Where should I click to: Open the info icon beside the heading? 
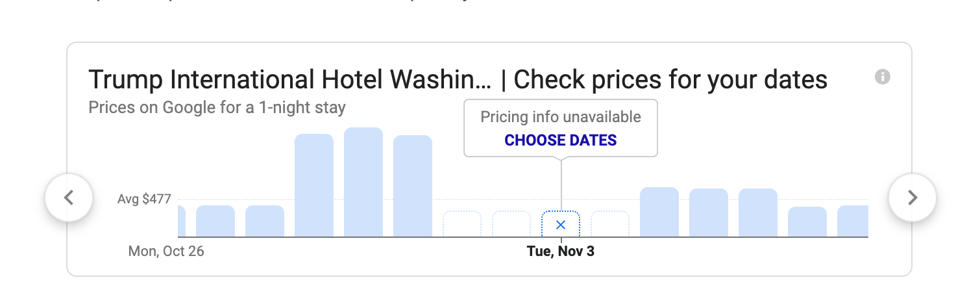click(883, 77)
